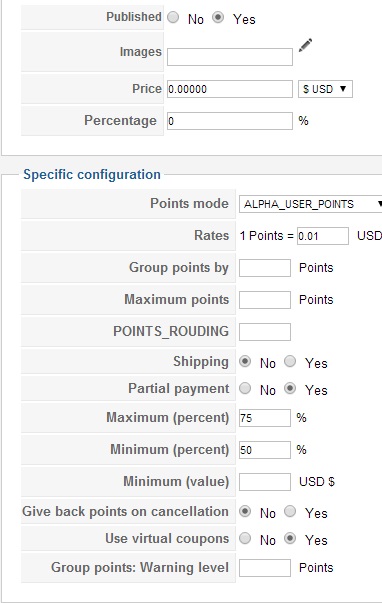Enable Shipping by selecting Yes
382x603 pixels.
coord(290,361)
